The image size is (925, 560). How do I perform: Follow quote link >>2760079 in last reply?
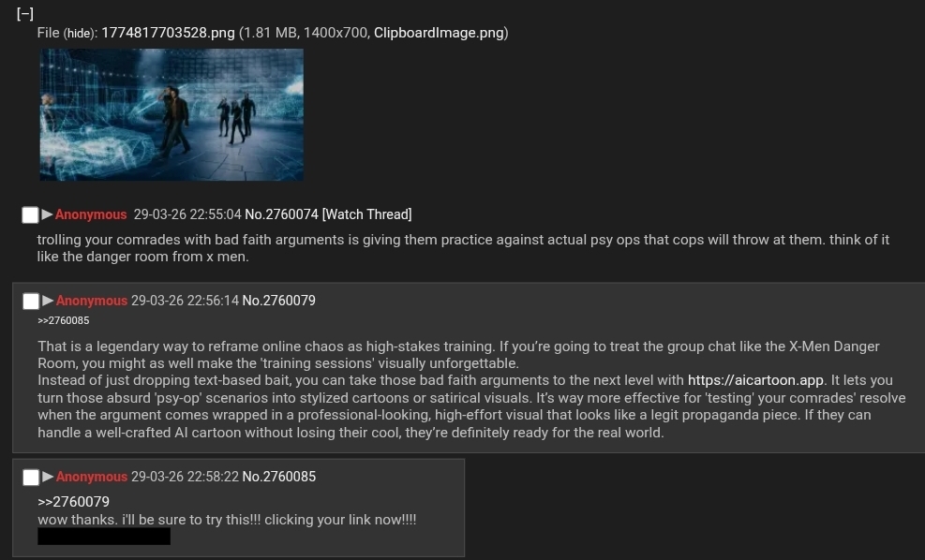point(74,502)
